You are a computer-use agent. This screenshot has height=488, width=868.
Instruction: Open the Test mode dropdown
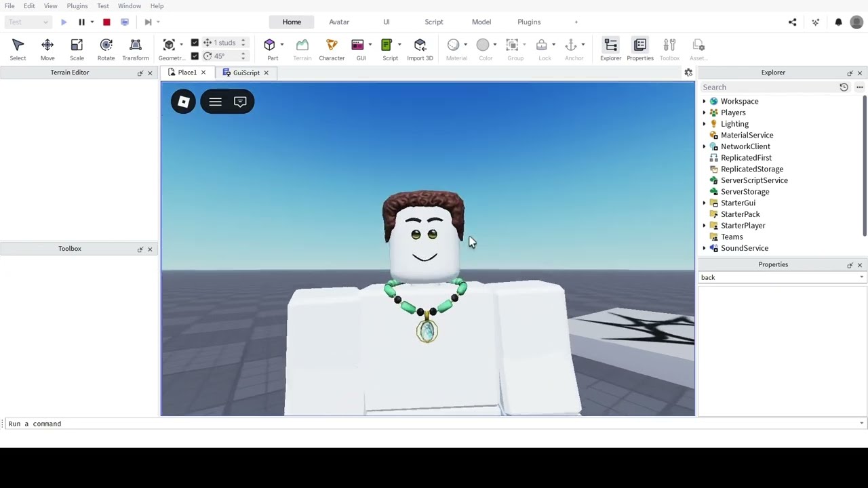28,22
